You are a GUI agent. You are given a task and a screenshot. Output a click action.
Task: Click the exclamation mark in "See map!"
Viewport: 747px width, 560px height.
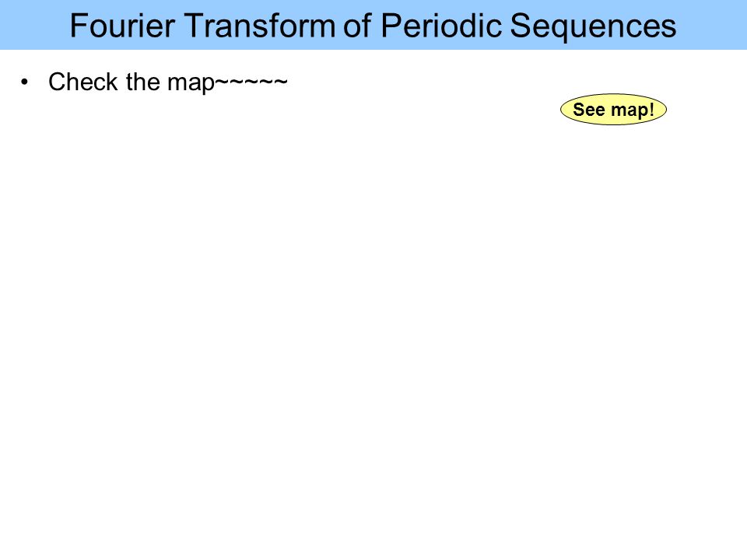tap(651, 110)
